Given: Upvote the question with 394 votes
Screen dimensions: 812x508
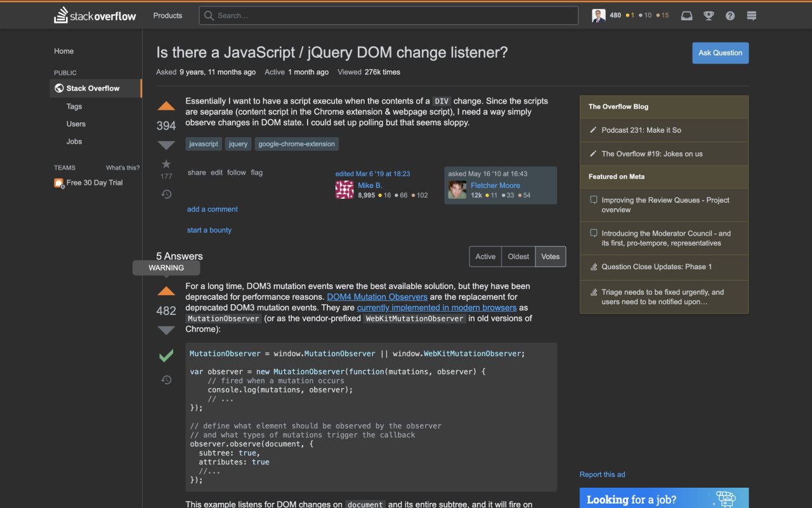Looking at the screenshot, I should point(166,106).
